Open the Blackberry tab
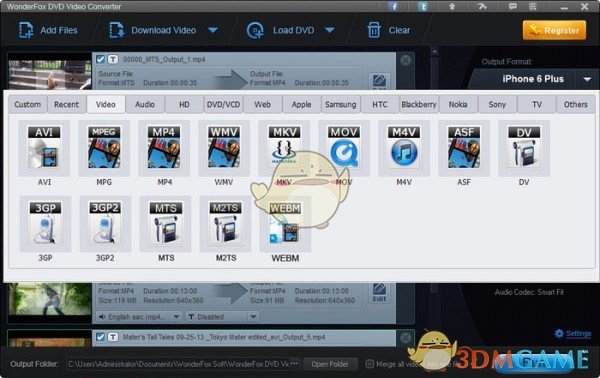 point(419,104)
